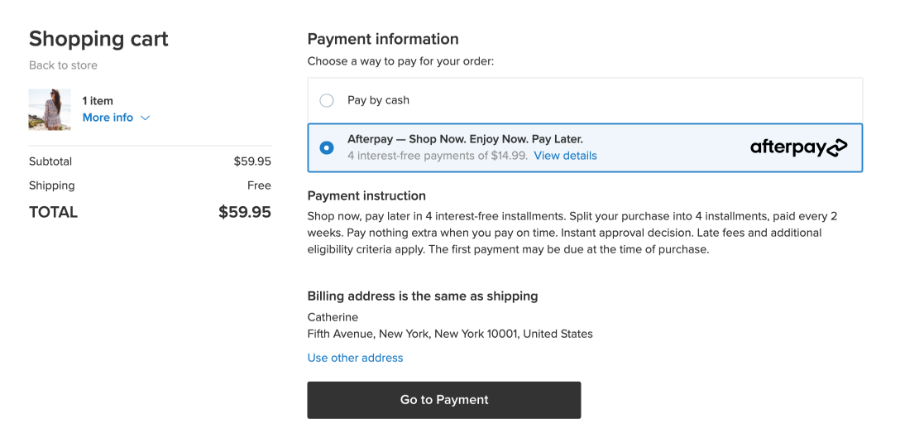This screenshot has height=443, width=900.
Task: Click the product photo thumbnail
Action: coord(49,110)
